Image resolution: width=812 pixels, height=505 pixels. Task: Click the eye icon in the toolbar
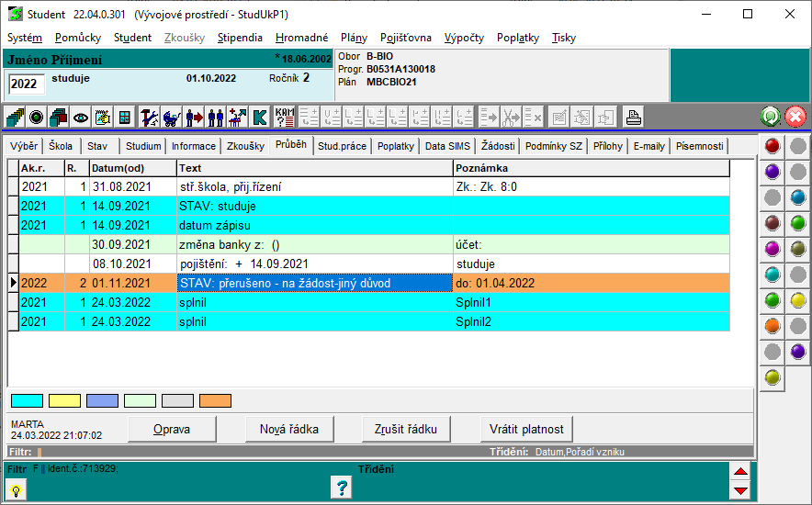coord(81,118)
